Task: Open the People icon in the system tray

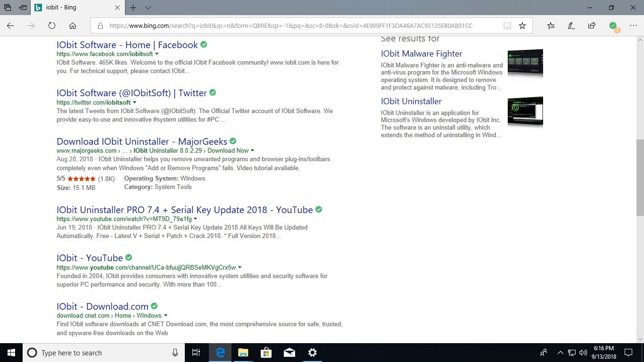Action: coord(544,353)
